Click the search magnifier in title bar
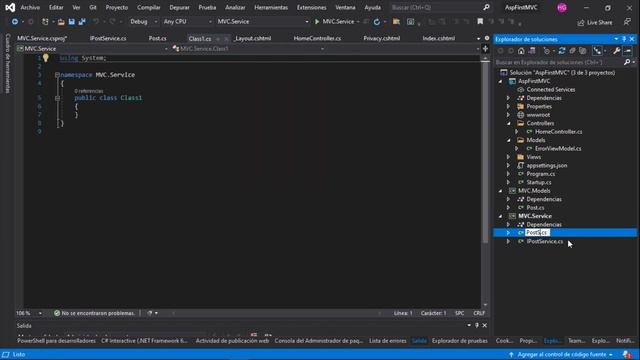 pyautogui.click(x=486, y=7)
